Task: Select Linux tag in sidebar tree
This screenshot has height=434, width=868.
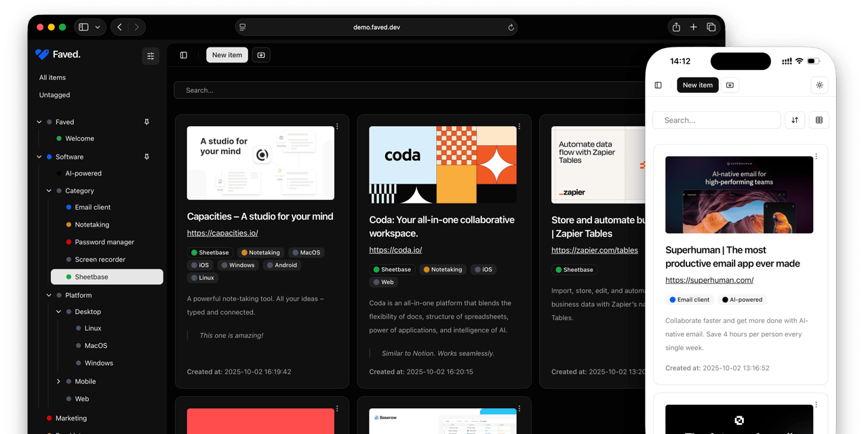Action: click(93, 328)
